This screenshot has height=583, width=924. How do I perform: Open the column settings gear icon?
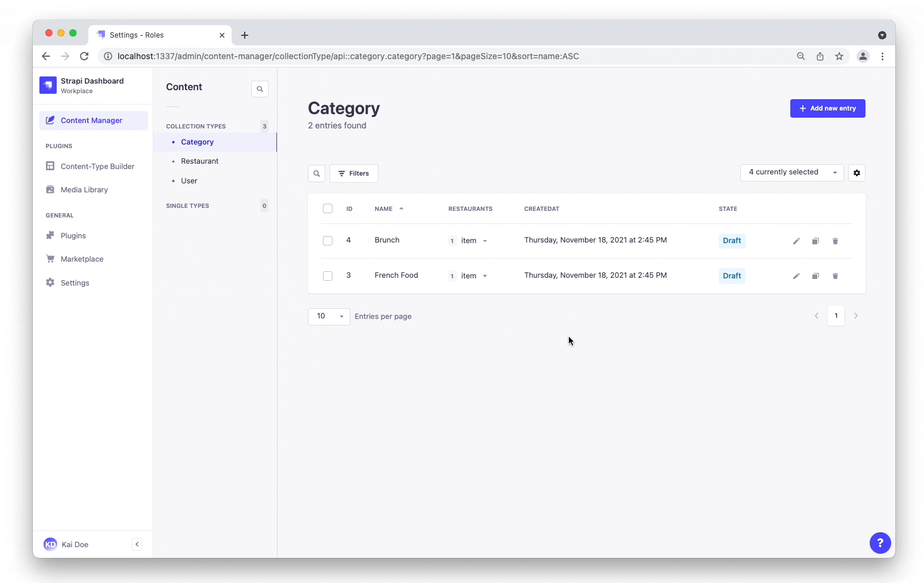[x=857, y=173]
